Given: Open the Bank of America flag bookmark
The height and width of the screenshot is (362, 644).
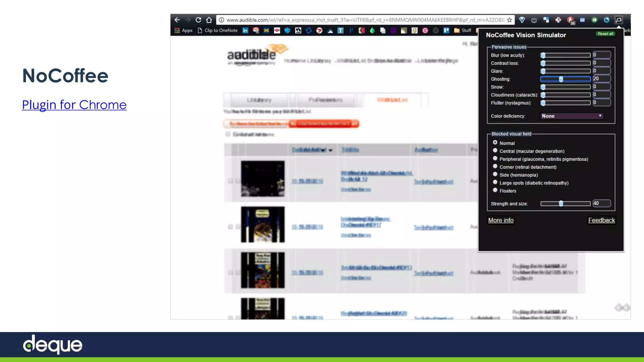Looking at the screenshot, I should pyautogui.click(x=277, y=30).
